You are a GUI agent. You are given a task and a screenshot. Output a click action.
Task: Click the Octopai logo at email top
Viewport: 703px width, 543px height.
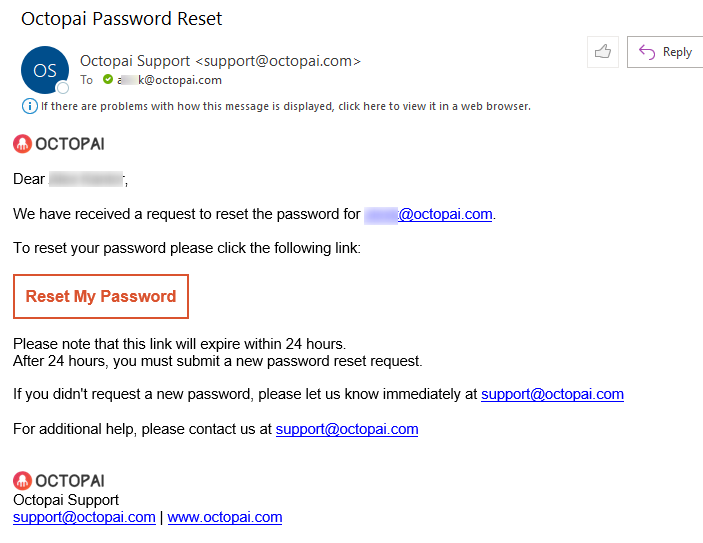pyautogui.click(x=59, y=144)
